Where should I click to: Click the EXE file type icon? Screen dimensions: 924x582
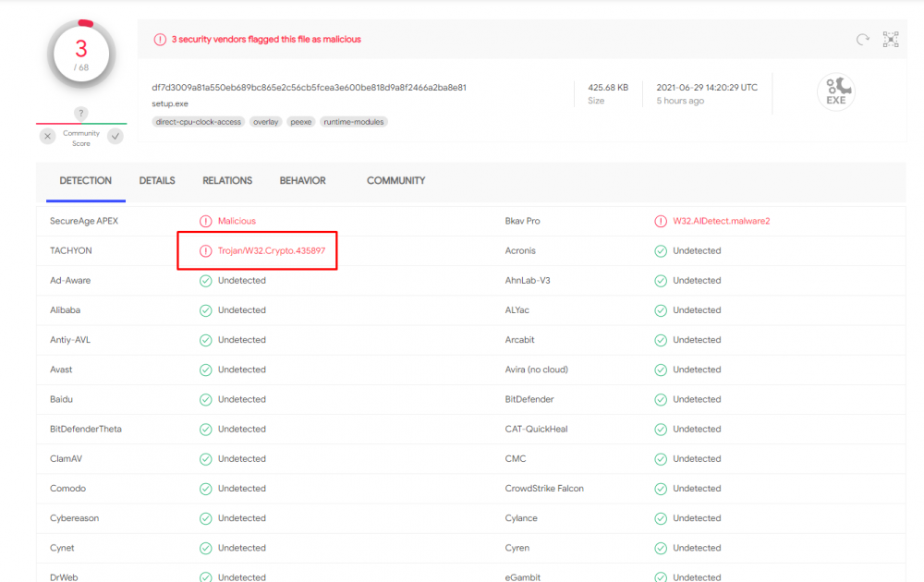pos(835,92)
